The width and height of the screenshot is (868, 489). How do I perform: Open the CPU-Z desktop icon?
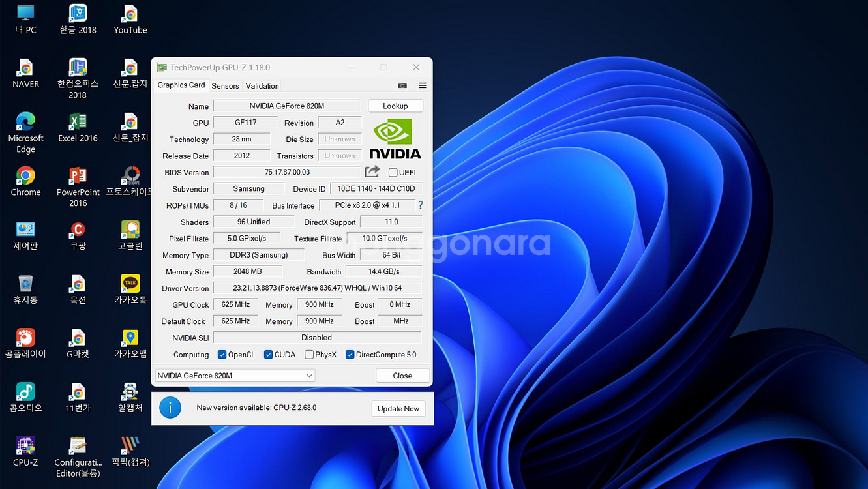25,446
